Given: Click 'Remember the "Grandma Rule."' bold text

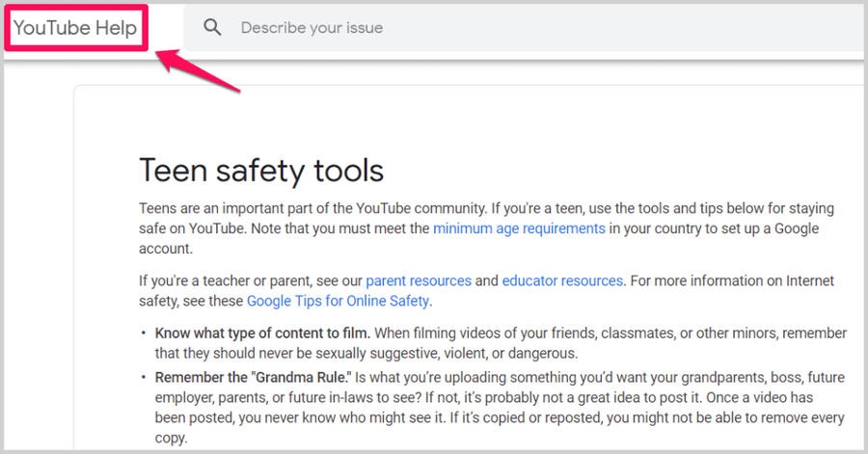Looking at the screenshot, I should tap(253, 378).
